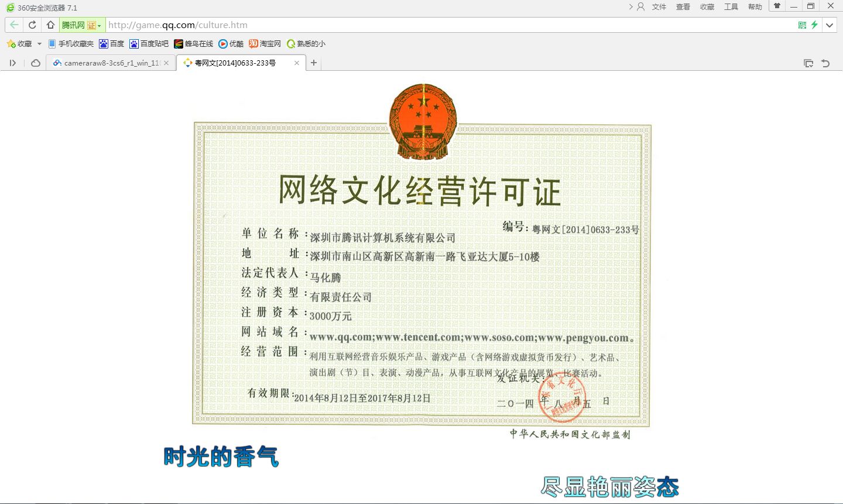Click the national emblem atop the certificate
843x504 pixels.
pos(423,121)
